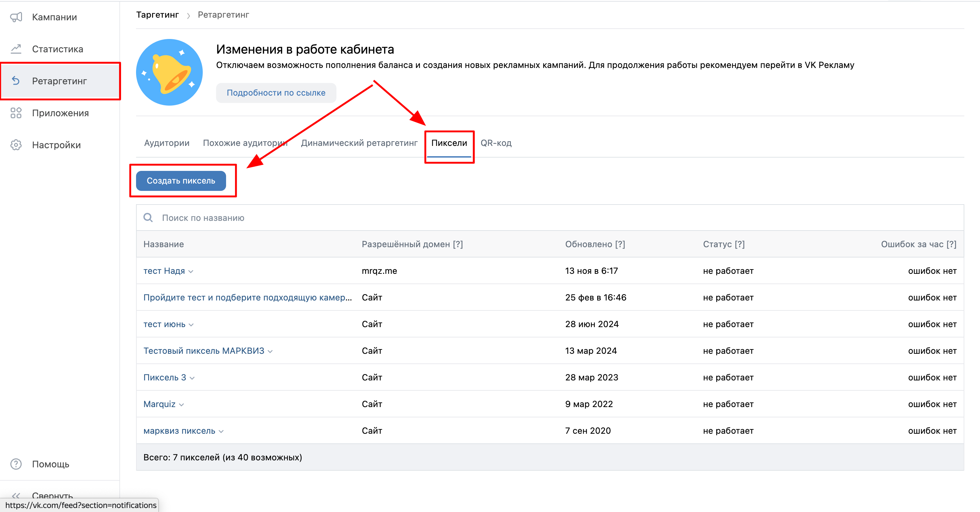The width and height of the screenshot is (980, 512).
Task: Click the Help question mark icon
Action: click(x=16, y=464)
